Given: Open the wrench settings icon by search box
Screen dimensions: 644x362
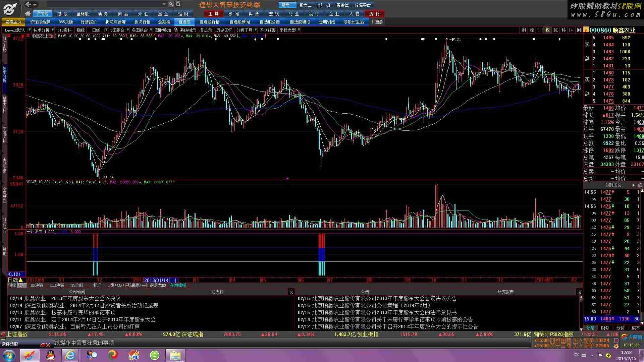Looking at the screenshot, I should pos(171,4).
